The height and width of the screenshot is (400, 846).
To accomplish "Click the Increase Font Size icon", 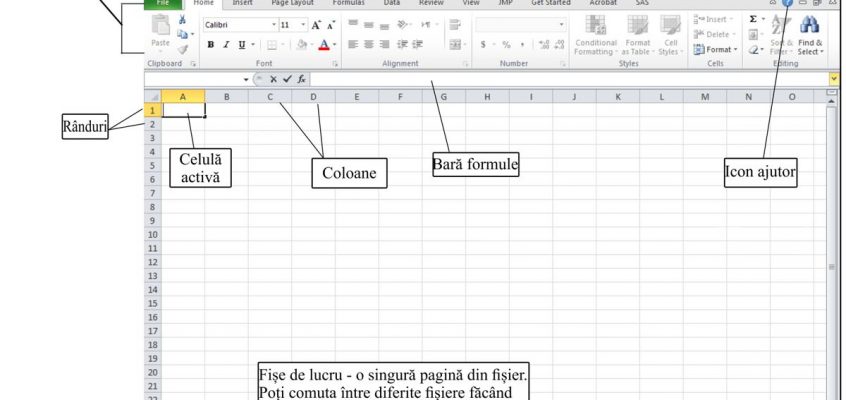I will [x=317, y=25].
